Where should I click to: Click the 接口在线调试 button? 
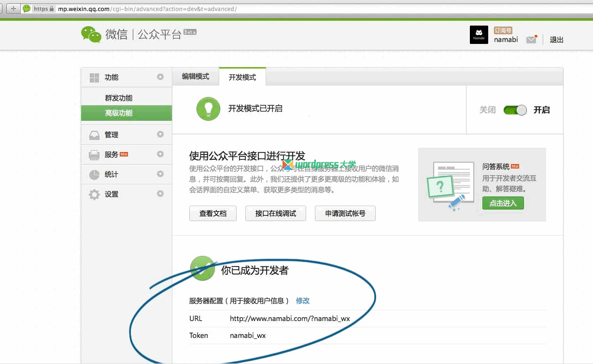[276, 213]
